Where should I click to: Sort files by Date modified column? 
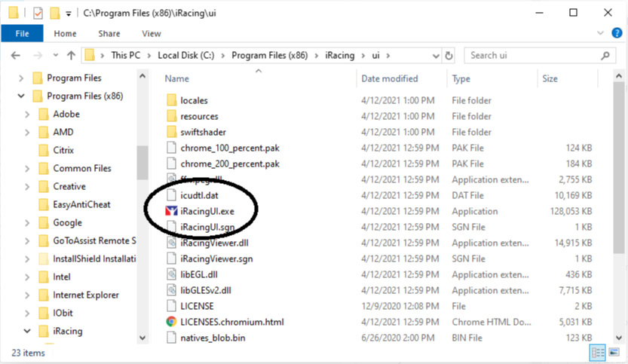pyautogui.click(x=389, y=78)
